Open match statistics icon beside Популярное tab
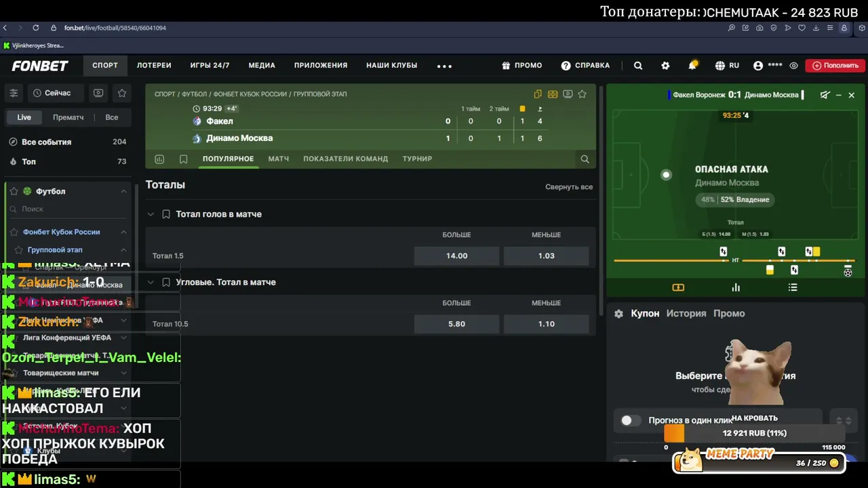The width and height of the screenshot is (868, 488). pos(159,159)
